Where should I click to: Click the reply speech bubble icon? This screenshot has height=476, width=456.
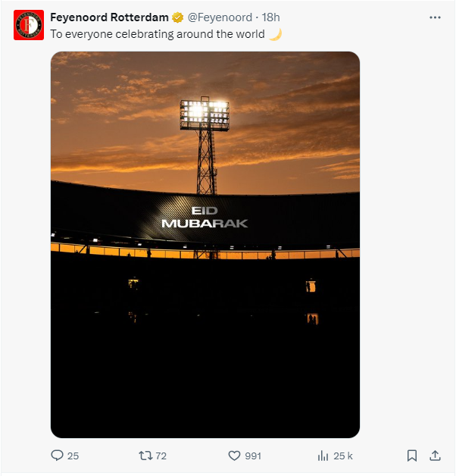(57, 456)
